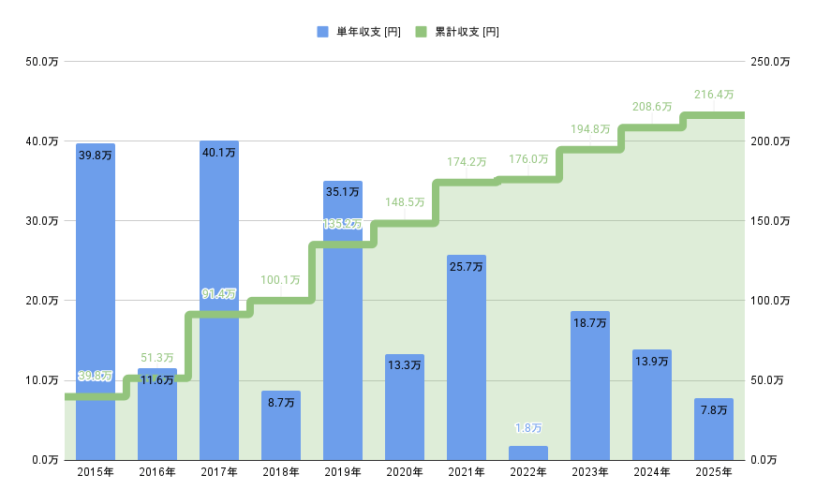Click the 216.4万 cumulative data label

[714, 95]
